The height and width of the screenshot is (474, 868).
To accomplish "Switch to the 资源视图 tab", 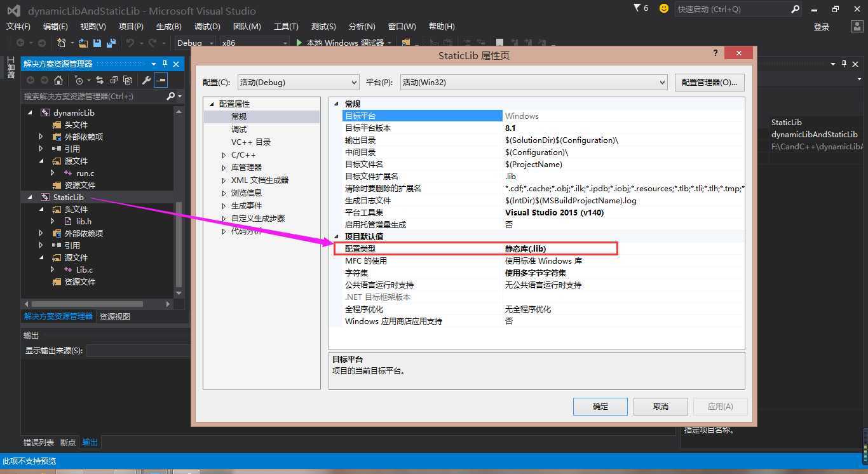I will point(115,316).
